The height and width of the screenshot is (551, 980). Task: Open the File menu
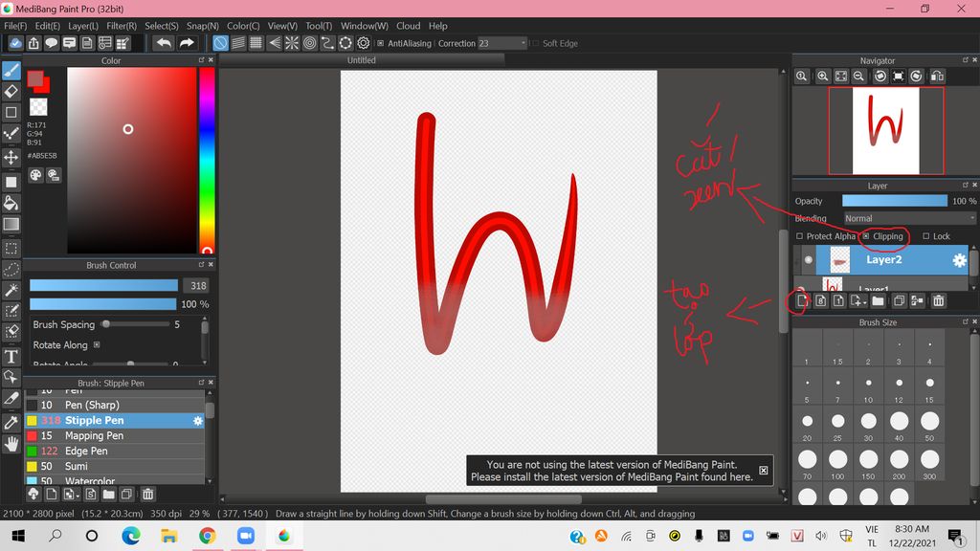coord(15,26)
